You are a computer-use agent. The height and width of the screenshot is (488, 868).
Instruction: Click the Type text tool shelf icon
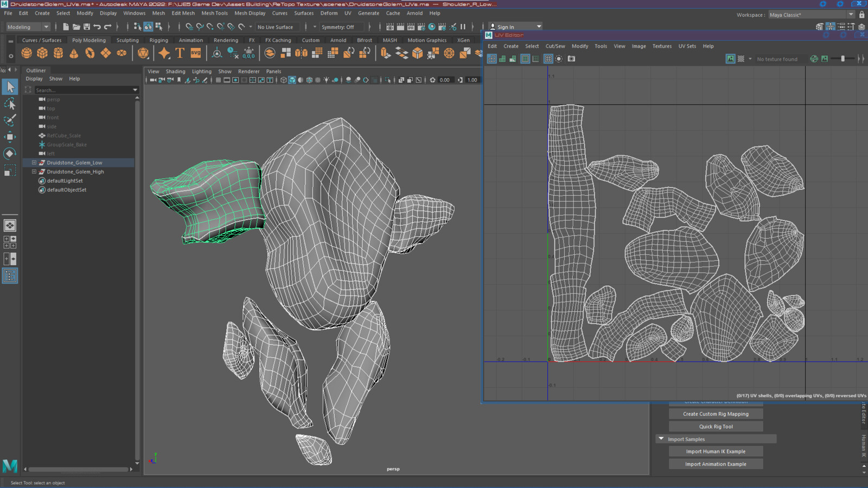[x=180, y=53]
